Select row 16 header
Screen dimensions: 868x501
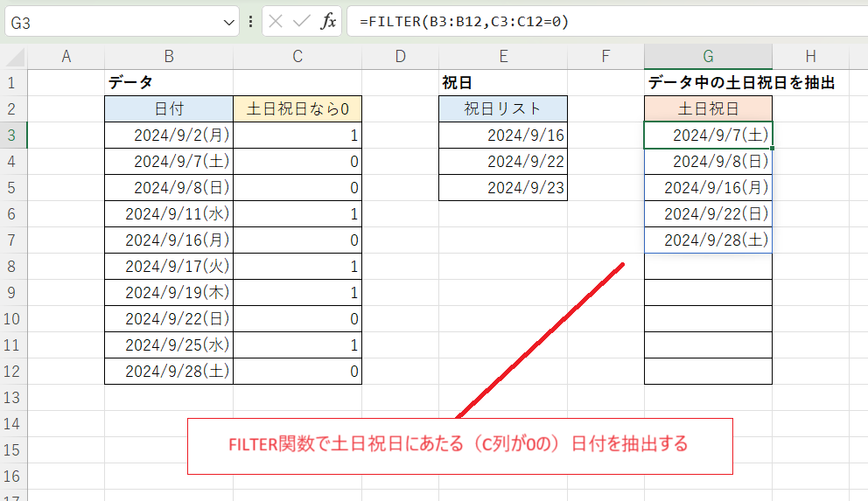tap(13, 477)
